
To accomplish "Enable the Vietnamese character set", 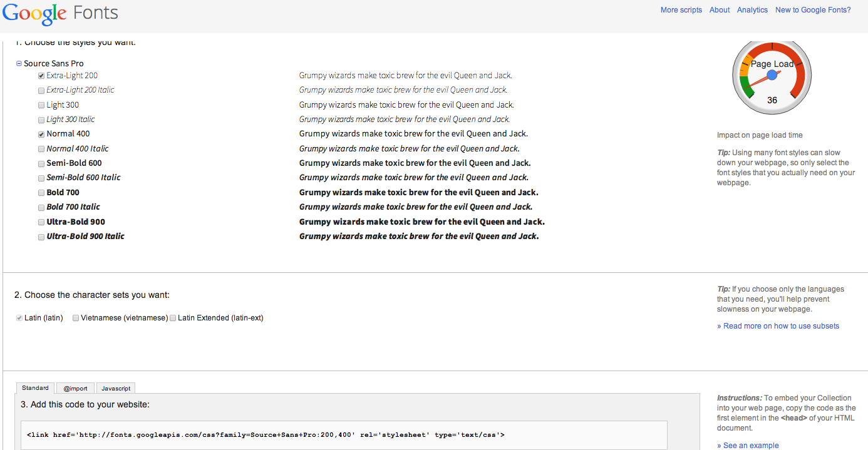I will pos(76,318).
